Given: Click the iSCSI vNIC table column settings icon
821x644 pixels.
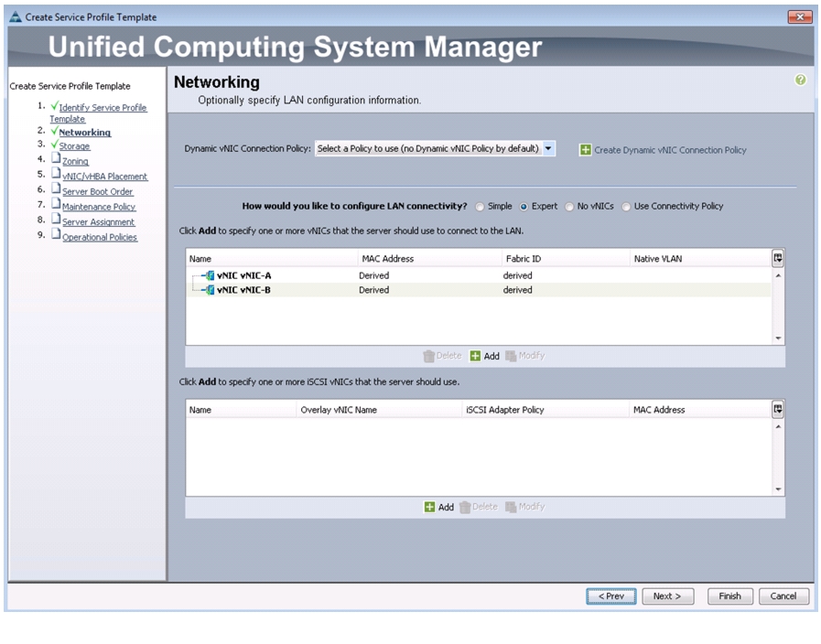Looking at the screenshot, I should click(778, 409).
